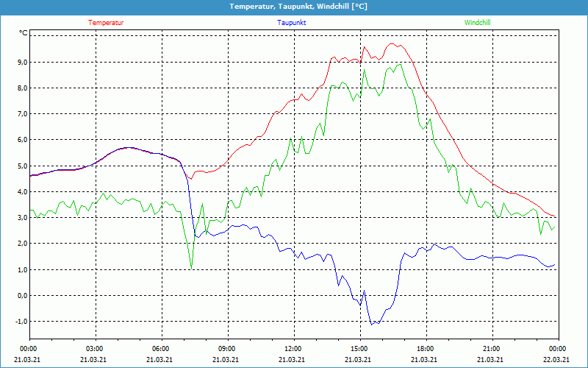The height and width of the screenshot is (368, 588).
Task: Click the green Windchill legend label
Action: pos(477,23)
